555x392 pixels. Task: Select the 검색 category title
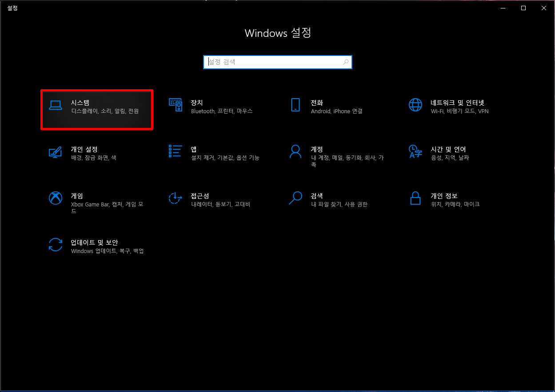click(317, 196)
